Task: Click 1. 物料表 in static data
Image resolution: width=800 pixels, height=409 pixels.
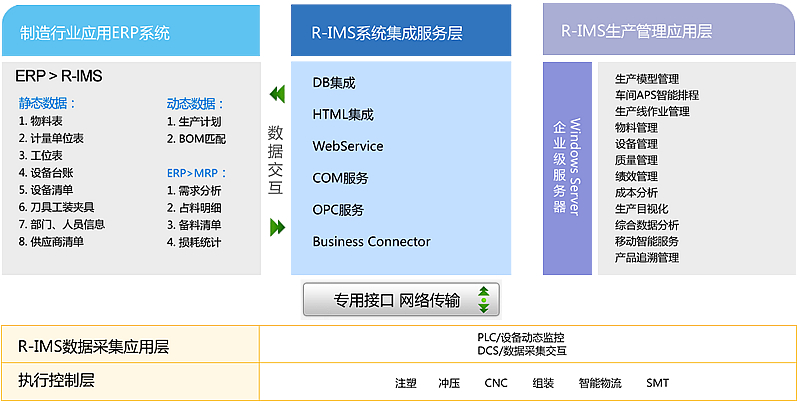Action: tap(41, 121)
